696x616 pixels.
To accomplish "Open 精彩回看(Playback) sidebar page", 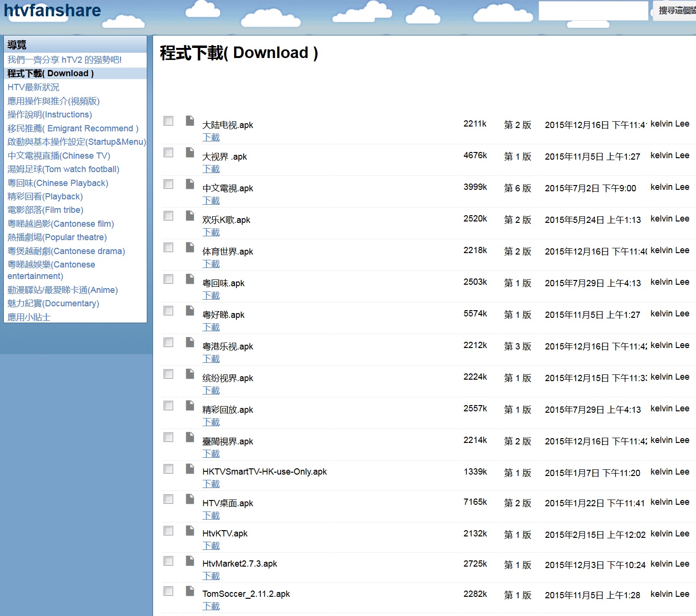I will (45, 197).
